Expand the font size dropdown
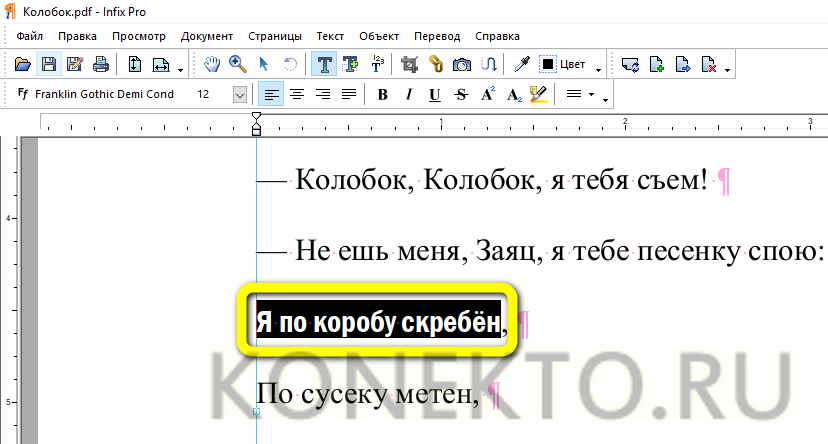 pos(240,95)
